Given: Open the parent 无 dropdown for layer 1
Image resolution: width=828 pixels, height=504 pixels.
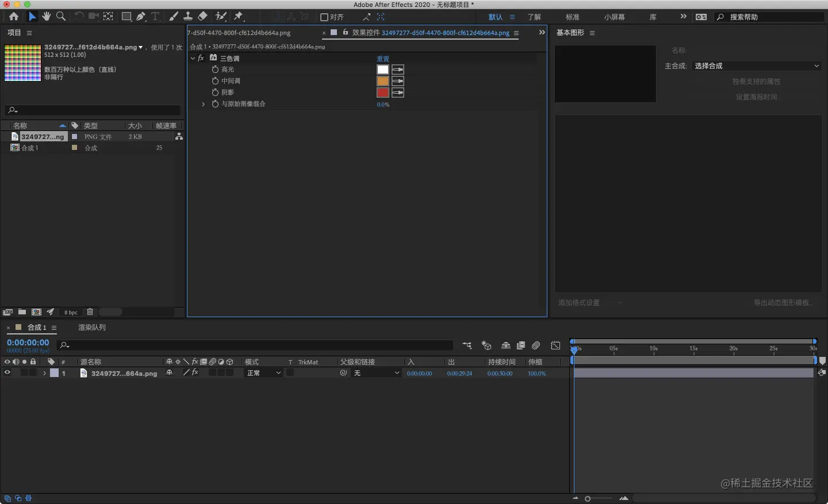Looking at the screenshot, I should [376, 373].
